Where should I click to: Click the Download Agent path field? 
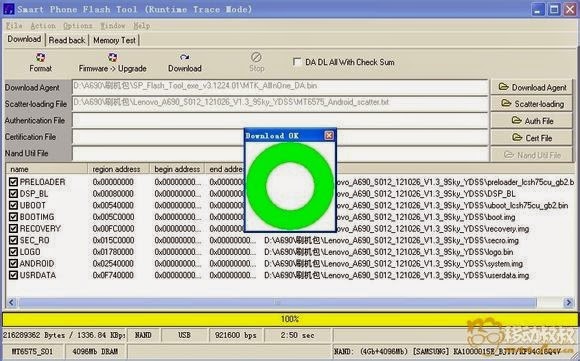tap(280, 87)
